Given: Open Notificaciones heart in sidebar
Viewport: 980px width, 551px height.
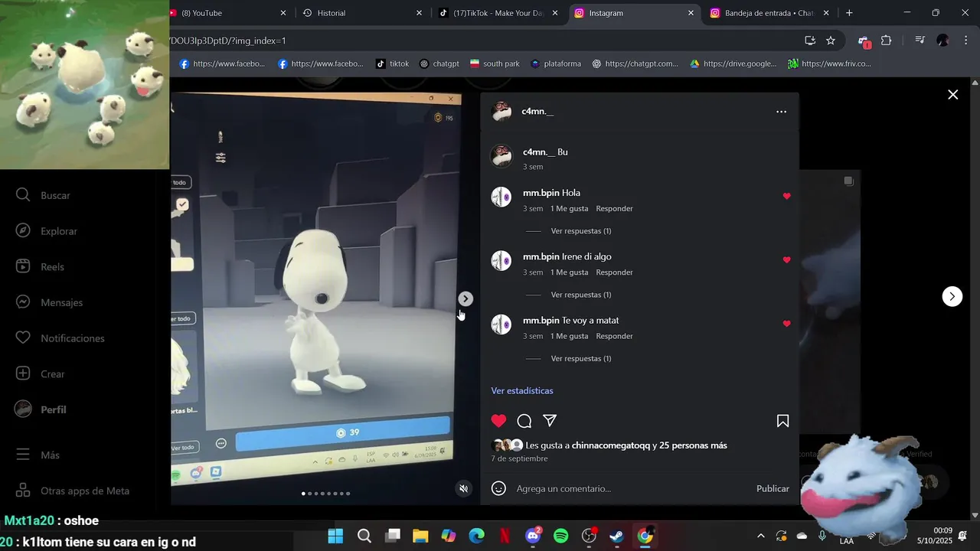Looking at the screenshot, I should pos(60,338).
